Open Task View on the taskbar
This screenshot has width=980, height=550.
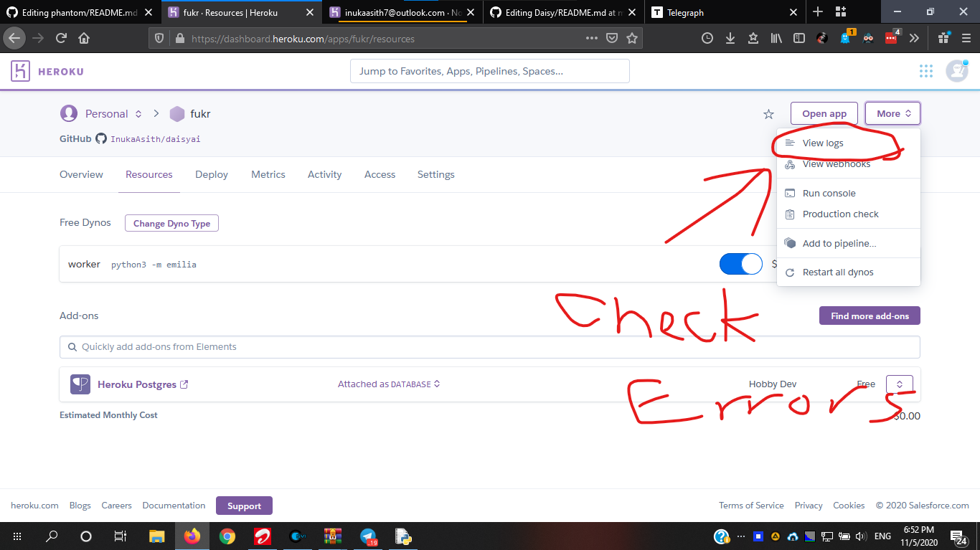(x=121, y=536)
